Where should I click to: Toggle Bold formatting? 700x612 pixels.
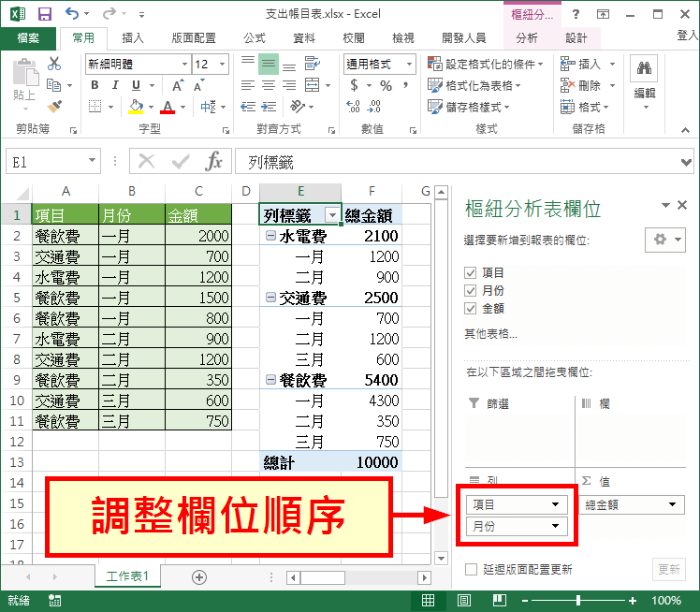[95, 85]
